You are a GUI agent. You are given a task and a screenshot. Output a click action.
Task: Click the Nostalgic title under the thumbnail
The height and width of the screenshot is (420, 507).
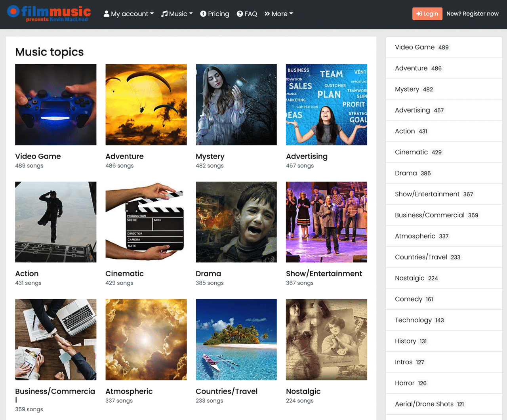(303, 391)
